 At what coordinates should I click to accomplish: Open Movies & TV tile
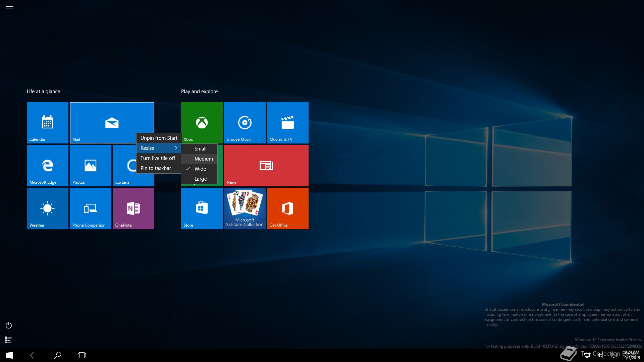pyautogui.click(x=288, y=123)
